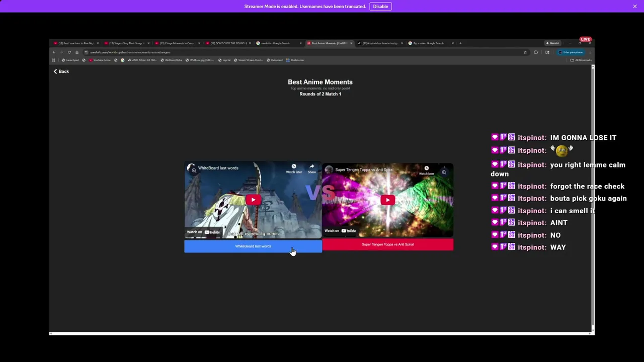The image size is (644, 362).
Task: Open the Gemini button in the title bar
Action: click(552, 43)
